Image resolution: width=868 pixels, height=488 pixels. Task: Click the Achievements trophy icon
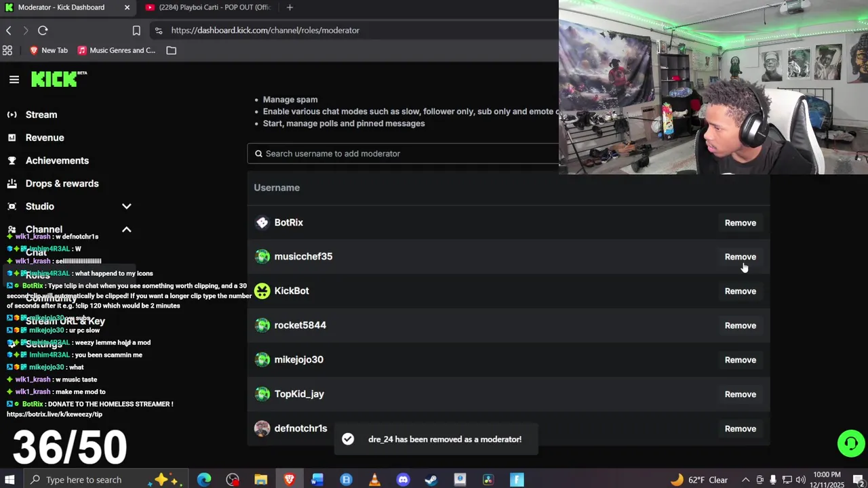(x=12, y=161)
